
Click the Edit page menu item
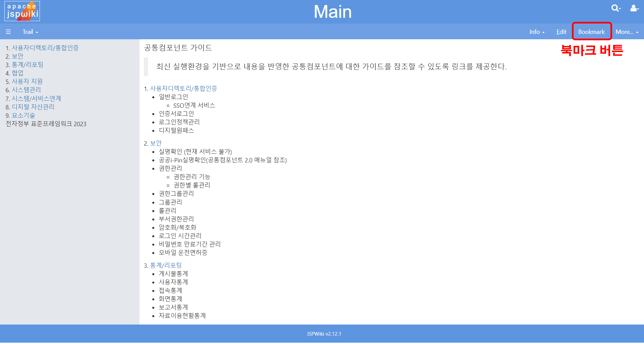tap(561, 32)
